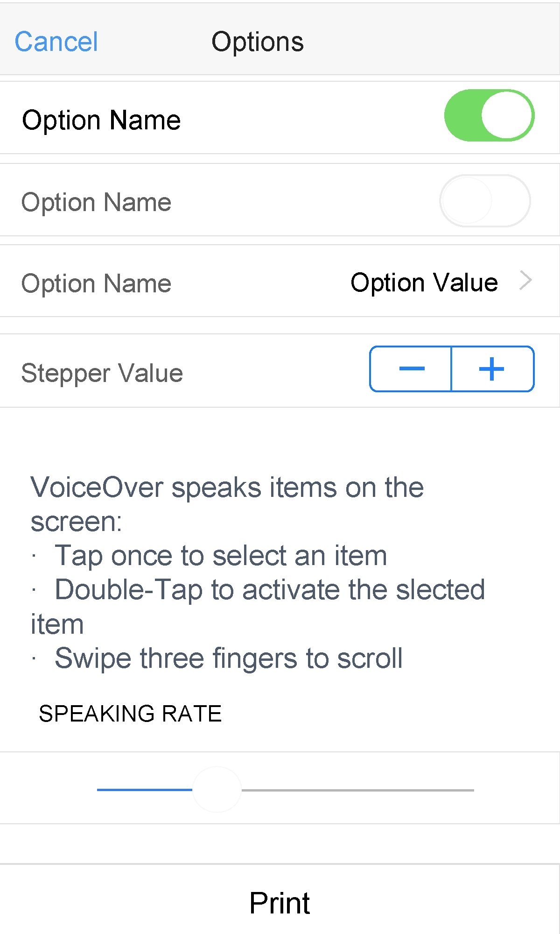
Task: Enable the switched-off gray toggle
Action: coord(485,201)
